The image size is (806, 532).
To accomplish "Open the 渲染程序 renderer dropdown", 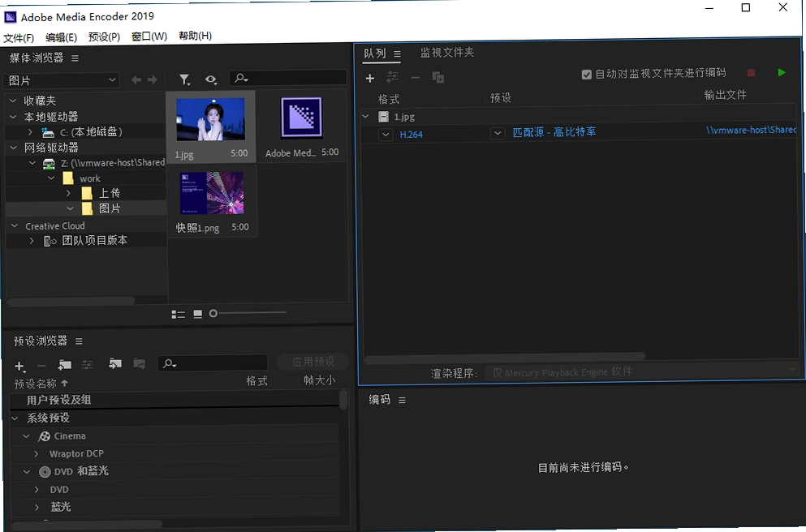I will pos(643,371).
